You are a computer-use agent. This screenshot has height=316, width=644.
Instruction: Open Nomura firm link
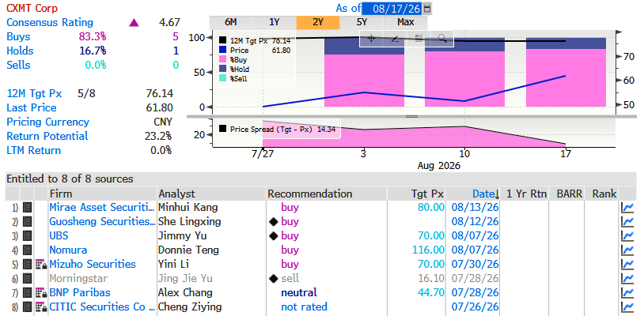[x=68, y=250]
